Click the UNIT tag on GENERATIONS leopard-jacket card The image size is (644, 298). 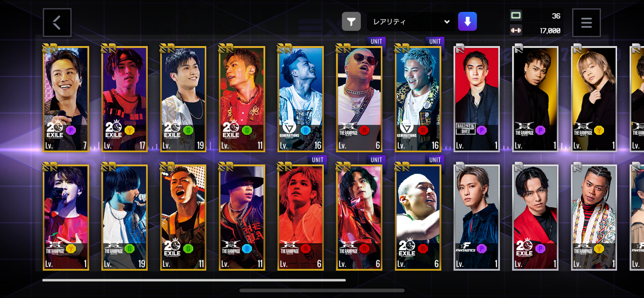[435, 41]
